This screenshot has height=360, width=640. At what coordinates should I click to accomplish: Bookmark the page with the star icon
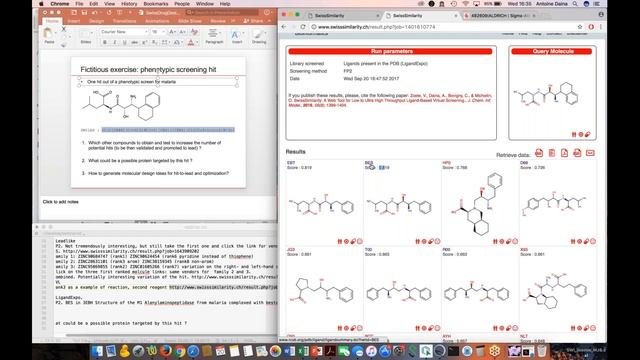coord(580,27)
